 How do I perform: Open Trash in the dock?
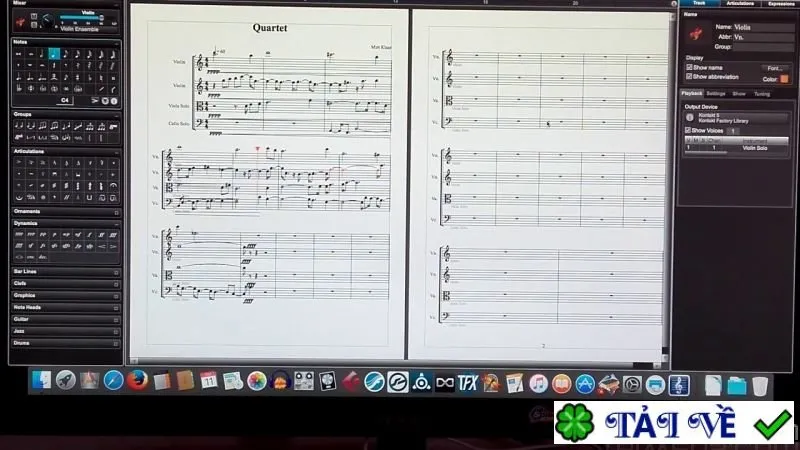[x=760, y=386]
